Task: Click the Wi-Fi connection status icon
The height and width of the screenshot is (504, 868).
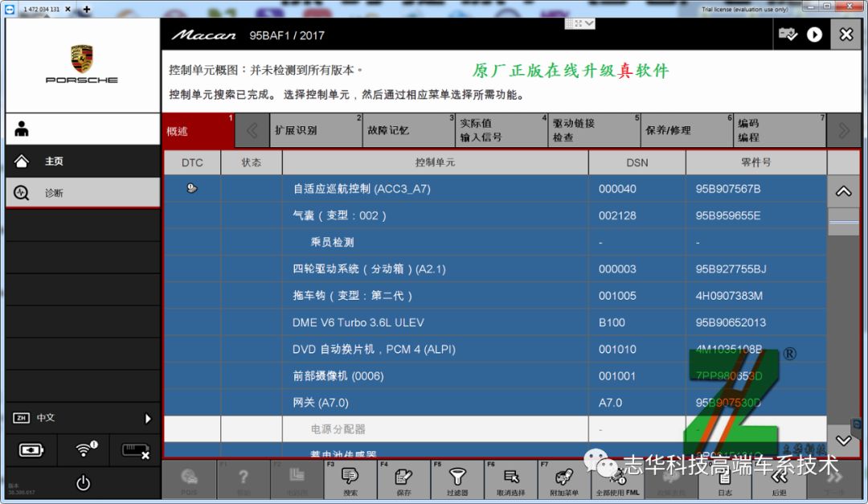Action: (84, 449)
